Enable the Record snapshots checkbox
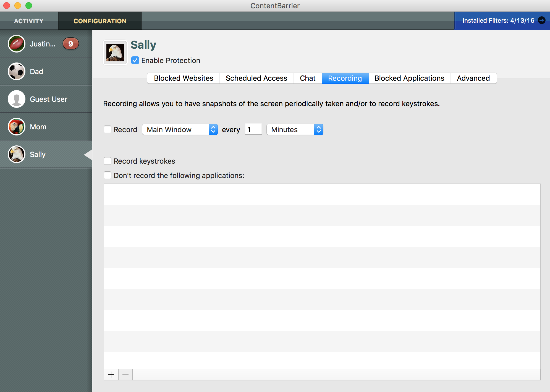 pos(108,129)
